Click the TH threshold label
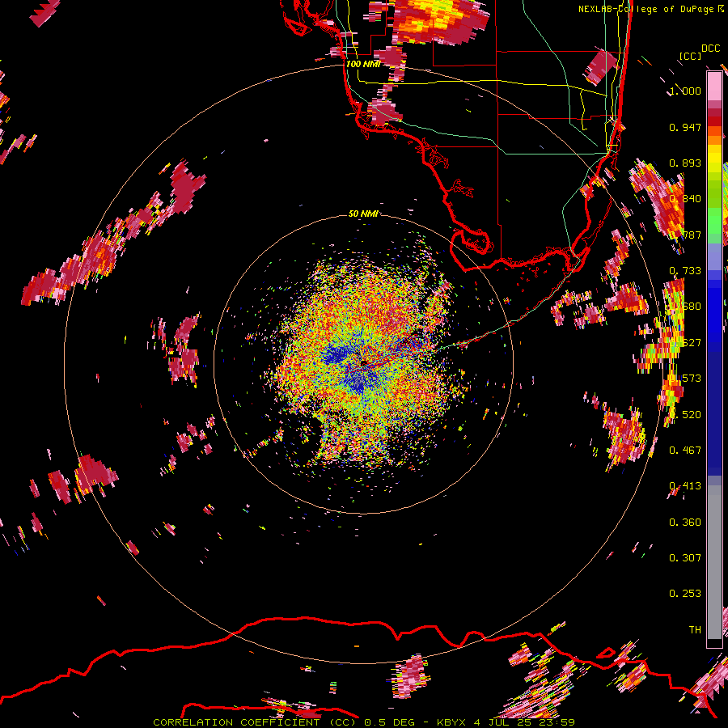The width and height of the screenshot is (728, 728). pyautogui.click(x=695, y=630)
